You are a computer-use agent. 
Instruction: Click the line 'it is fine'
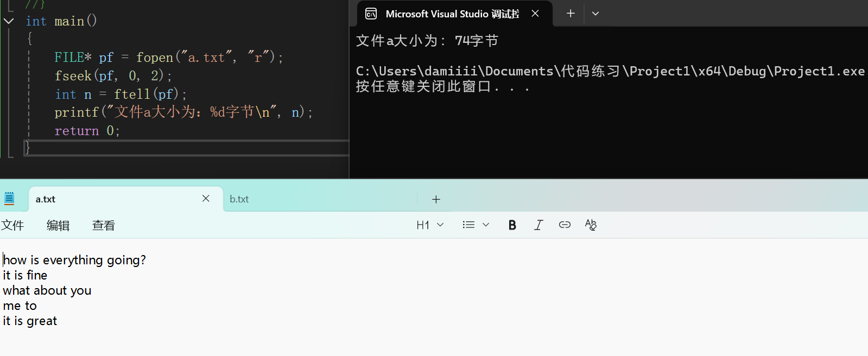pyautogui.click(x=25, y=275)
